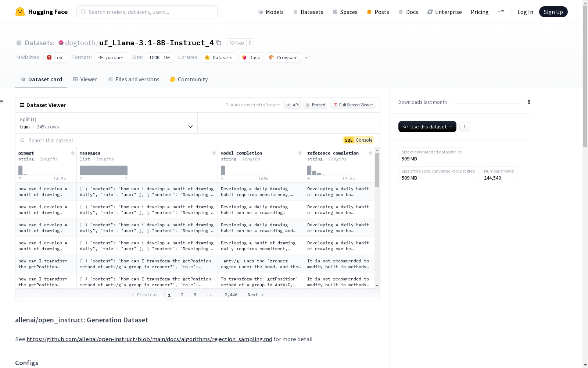The image size is (588, 368).
Task: Open the Community tab
Action: 189,79
